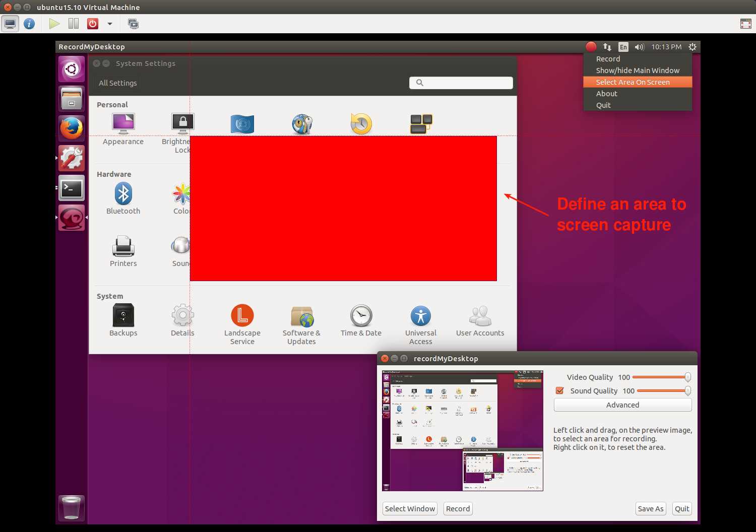Open Bluetooth settings
The image size is (756, 532).
pyautogui.click(x=123, y=194)
